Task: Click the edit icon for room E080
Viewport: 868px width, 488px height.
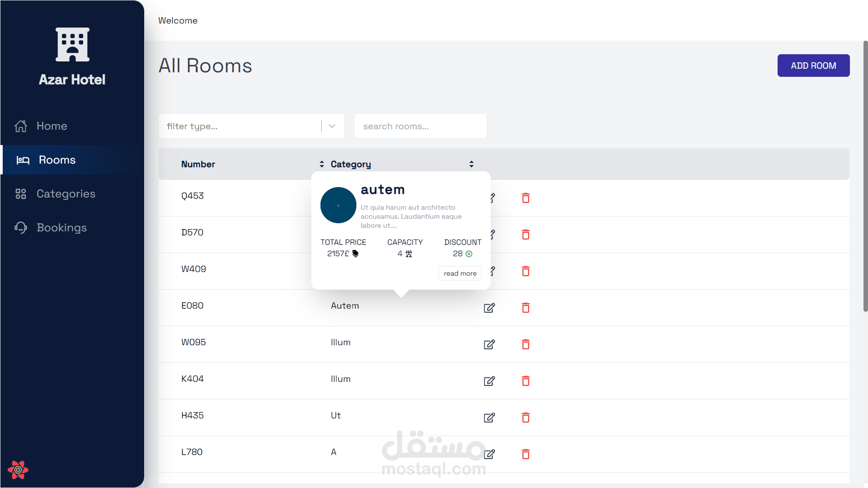Action: click(x=489, y=308)
